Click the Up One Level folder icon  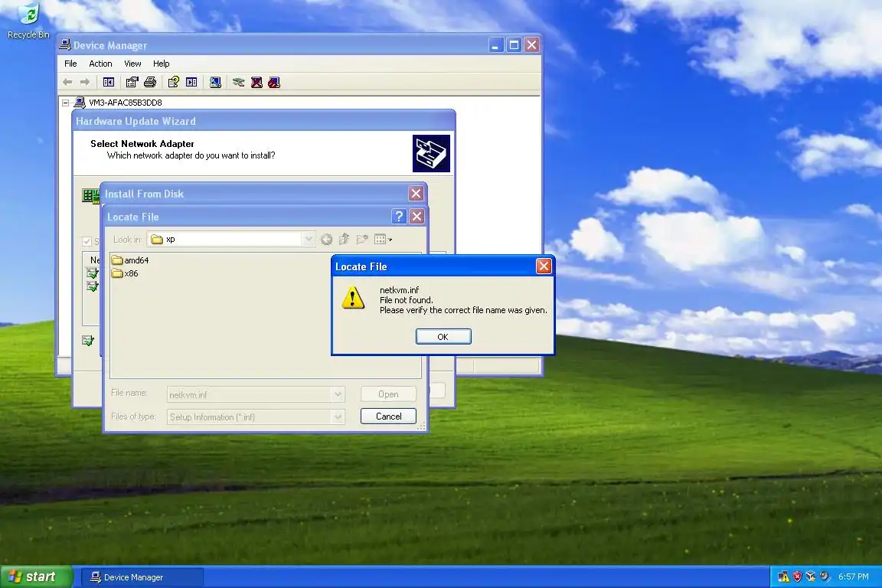345,240
